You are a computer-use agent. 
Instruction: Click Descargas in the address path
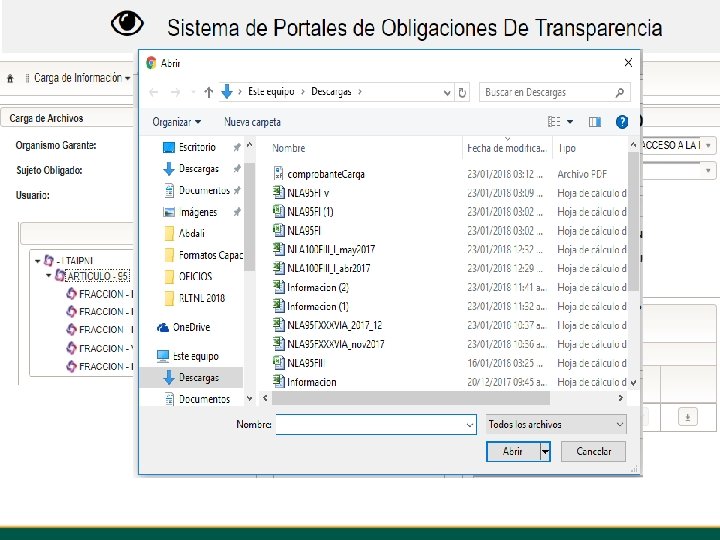click(331, 91)
